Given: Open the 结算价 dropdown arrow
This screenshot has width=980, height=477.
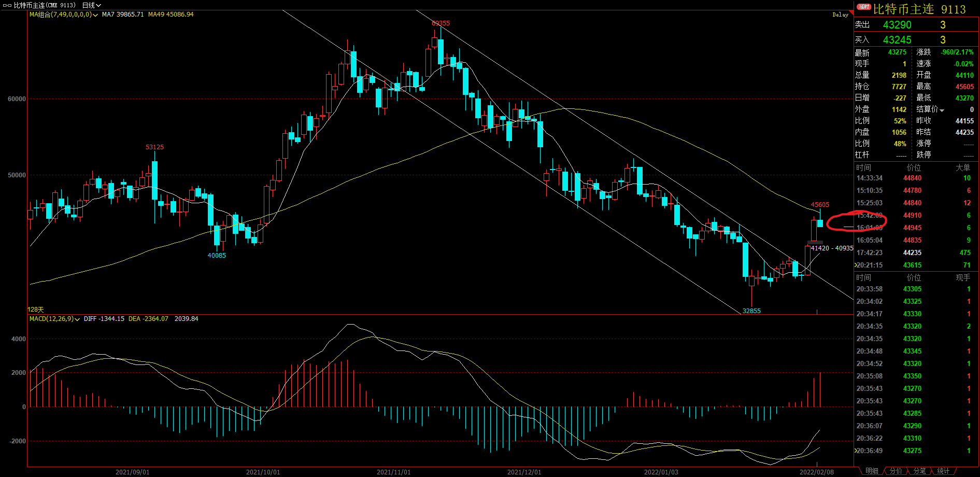Looking at the screenshot, I should [942, 110].
